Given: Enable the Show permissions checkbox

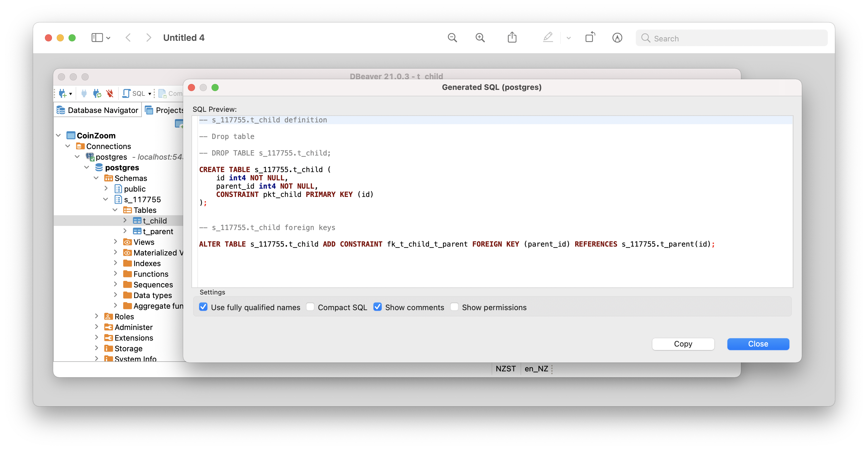Looking at the screenshot, I should tap(454, 307).
